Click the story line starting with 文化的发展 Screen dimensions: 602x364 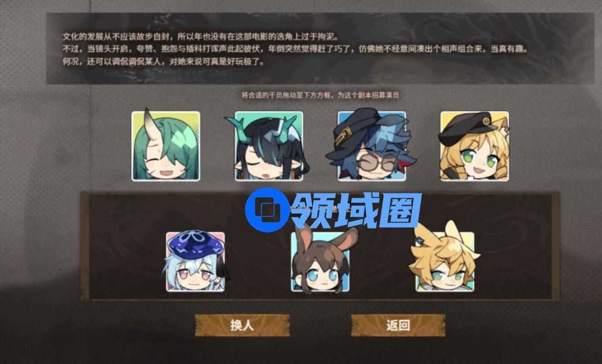point(201,37)
